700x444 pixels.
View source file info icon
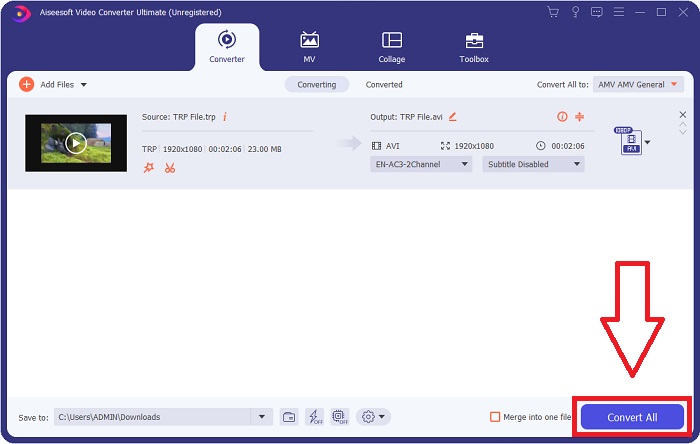click(x=225, y=117)
